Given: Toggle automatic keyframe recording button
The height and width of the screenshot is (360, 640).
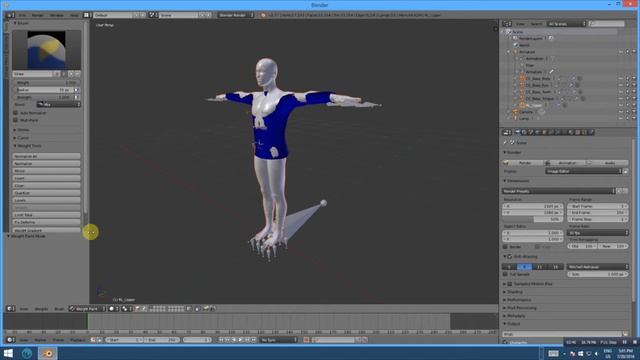Looking at the screenshot, I should pyautogui.click(x=306, y=340).
